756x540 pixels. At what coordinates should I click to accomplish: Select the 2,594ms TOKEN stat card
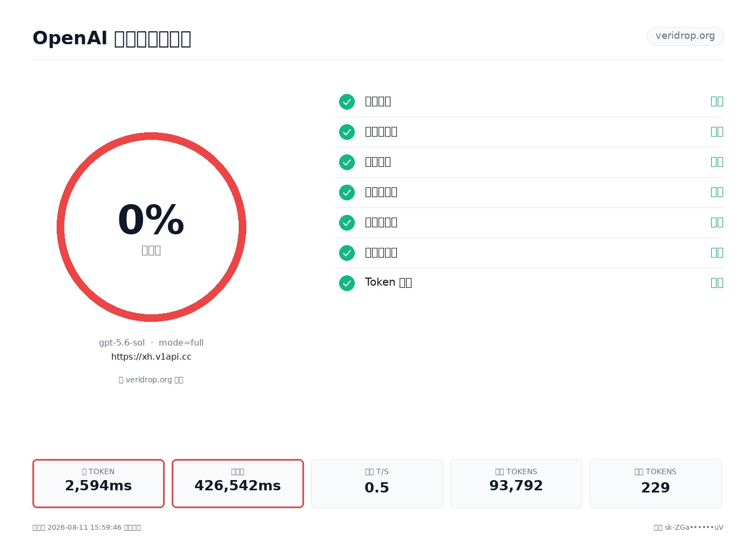[x=98, y=483]
